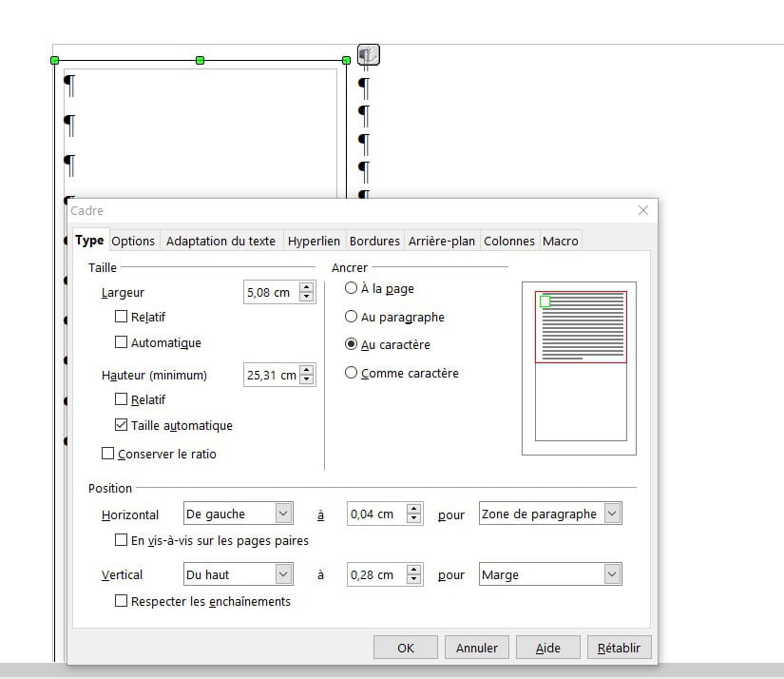Click the page position preview thumbnail
Image resolution: width=784 pixels, height=679 pixels.
(x=579, y=368)
